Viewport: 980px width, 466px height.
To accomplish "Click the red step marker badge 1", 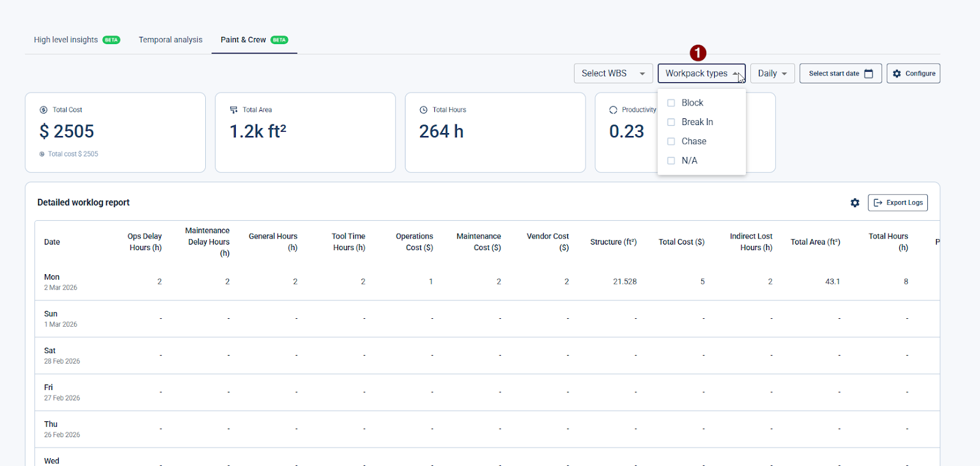I will 698,53.
